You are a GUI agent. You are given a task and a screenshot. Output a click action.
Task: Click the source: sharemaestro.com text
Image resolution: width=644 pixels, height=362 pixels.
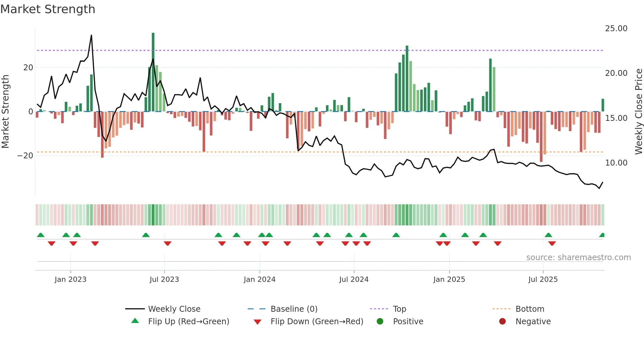[578, 257]
